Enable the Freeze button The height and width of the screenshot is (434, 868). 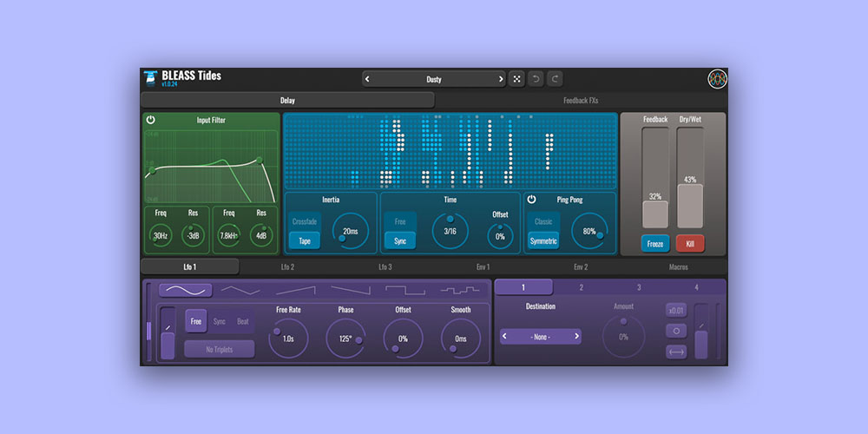pos(655,244)
